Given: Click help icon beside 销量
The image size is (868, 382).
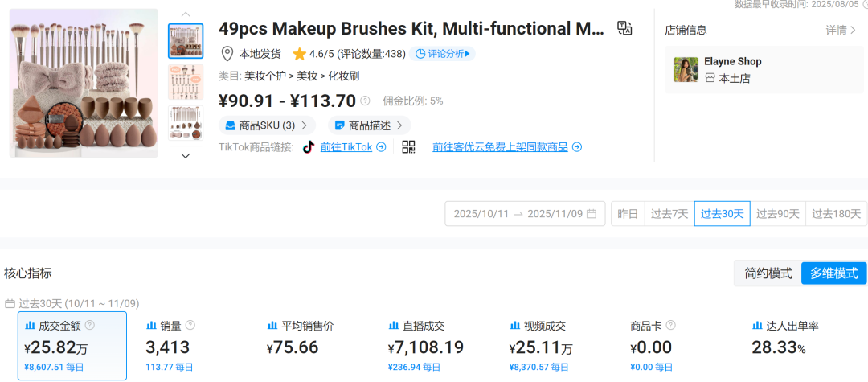Looking at the screenshot, I should (x=190, y=326).
